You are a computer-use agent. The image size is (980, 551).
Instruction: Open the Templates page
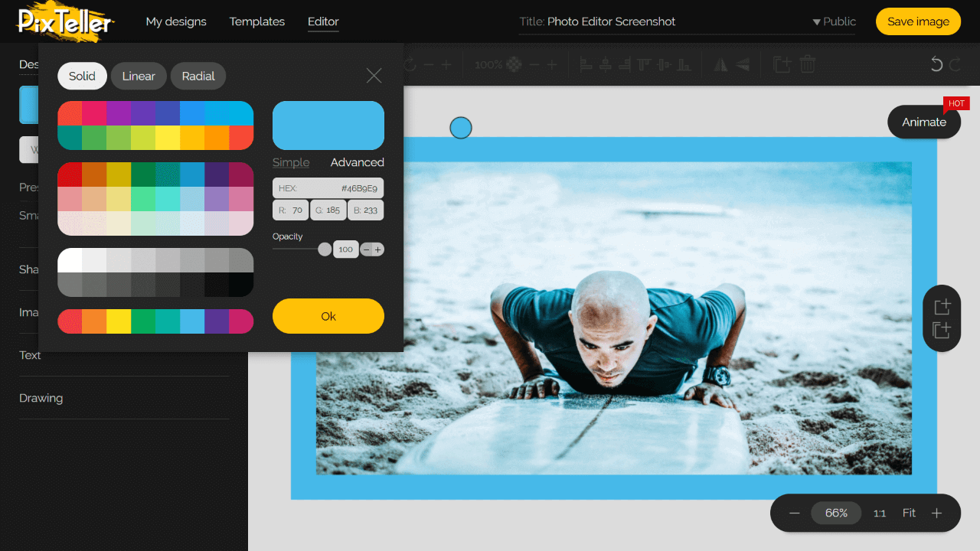[256, 21]
